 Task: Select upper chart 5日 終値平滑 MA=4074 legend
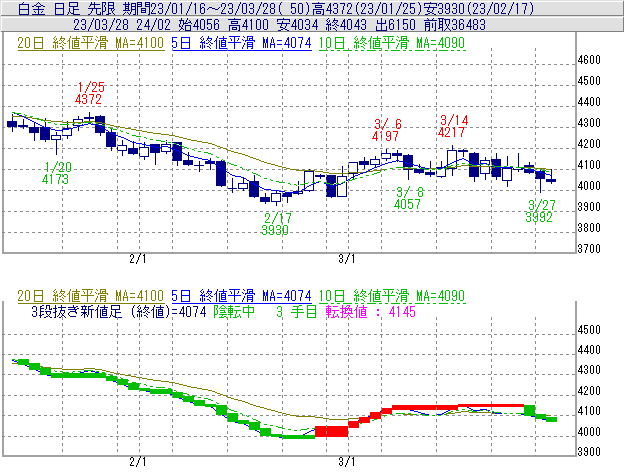coord(241,43)
